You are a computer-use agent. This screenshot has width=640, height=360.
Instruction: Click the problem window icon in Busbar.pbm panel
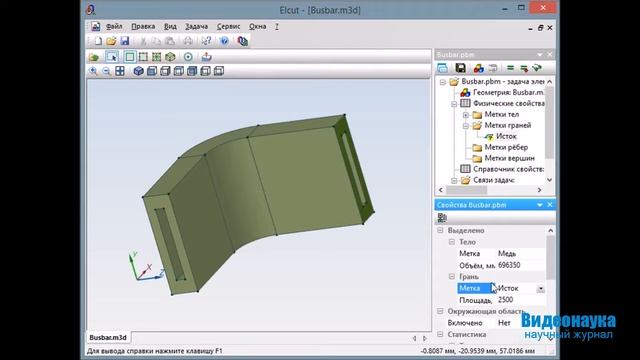442,68
